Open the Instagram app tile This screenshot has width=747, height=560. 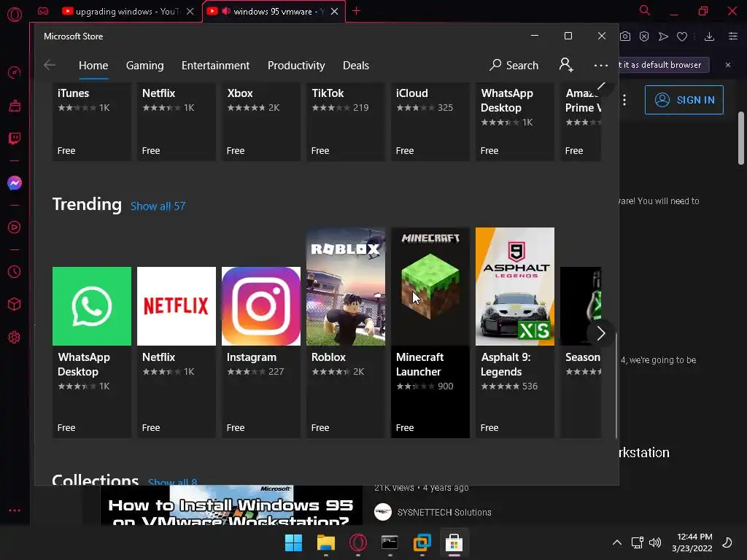click(261, 352)
